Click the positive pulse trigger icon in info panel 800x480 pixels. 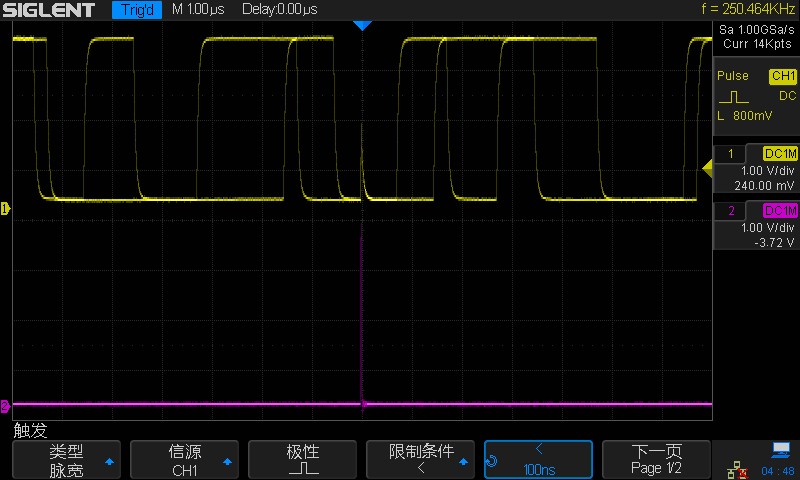(x=734, y=97)
